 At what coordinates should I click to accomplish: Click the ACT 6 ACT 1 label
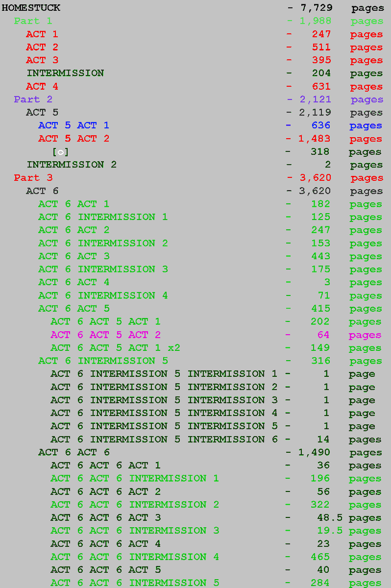pos(73,204)
